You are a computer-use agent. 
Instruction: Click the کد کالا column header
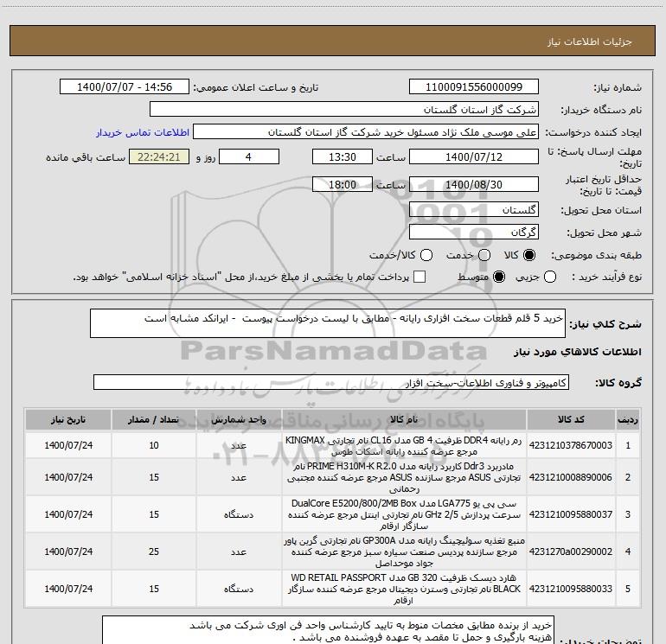point(571,420)
